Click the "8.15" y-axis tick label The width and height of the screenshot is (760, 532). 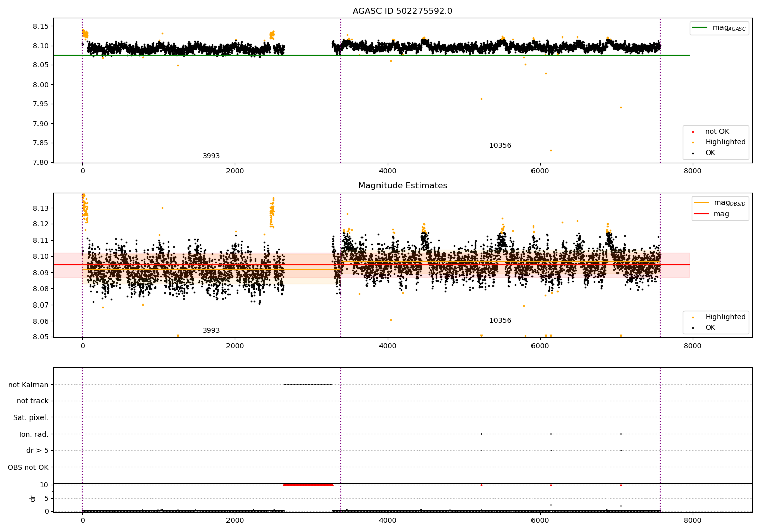click(41, 26)
